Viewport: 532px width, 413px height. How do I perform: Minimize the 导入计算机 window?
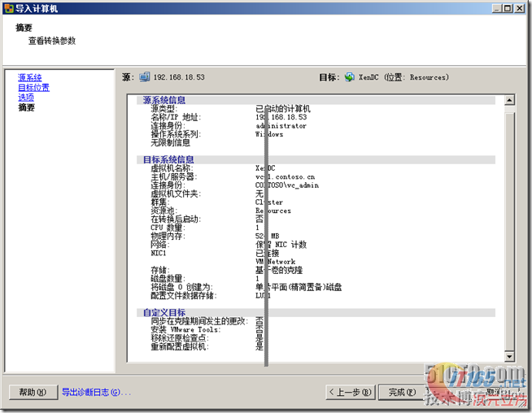click(x=497, y=8)
